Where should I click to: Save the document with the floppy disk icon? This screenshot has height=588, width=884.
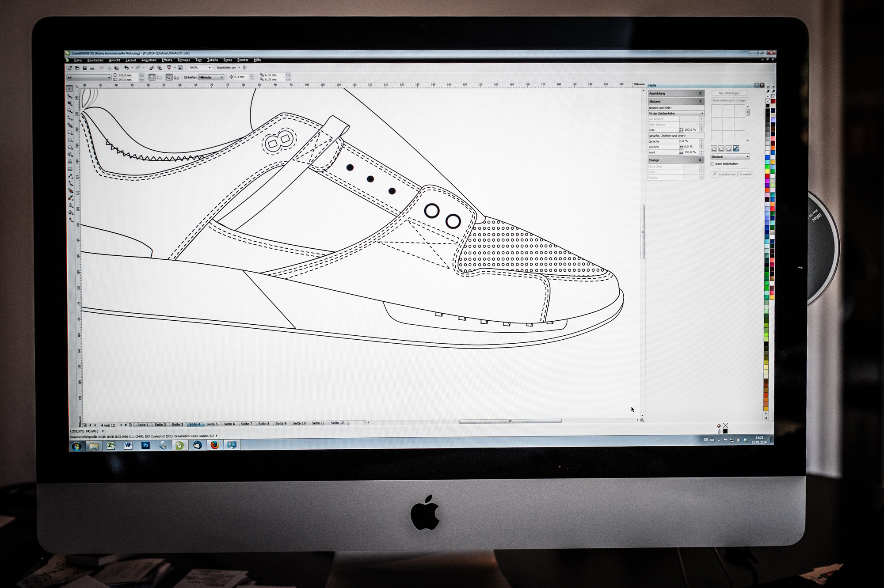(x=85, y=68)
